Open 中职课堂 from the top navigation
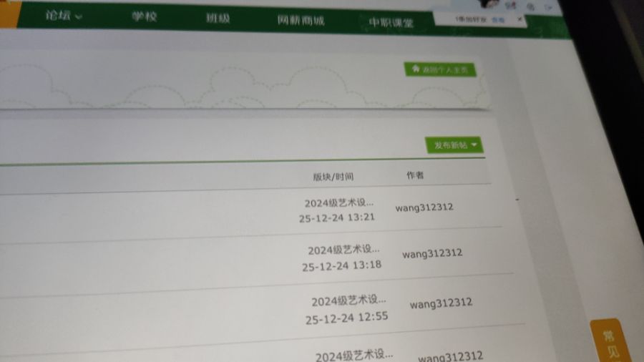Viewport: 644px width, 362px height. pos(391,23)
